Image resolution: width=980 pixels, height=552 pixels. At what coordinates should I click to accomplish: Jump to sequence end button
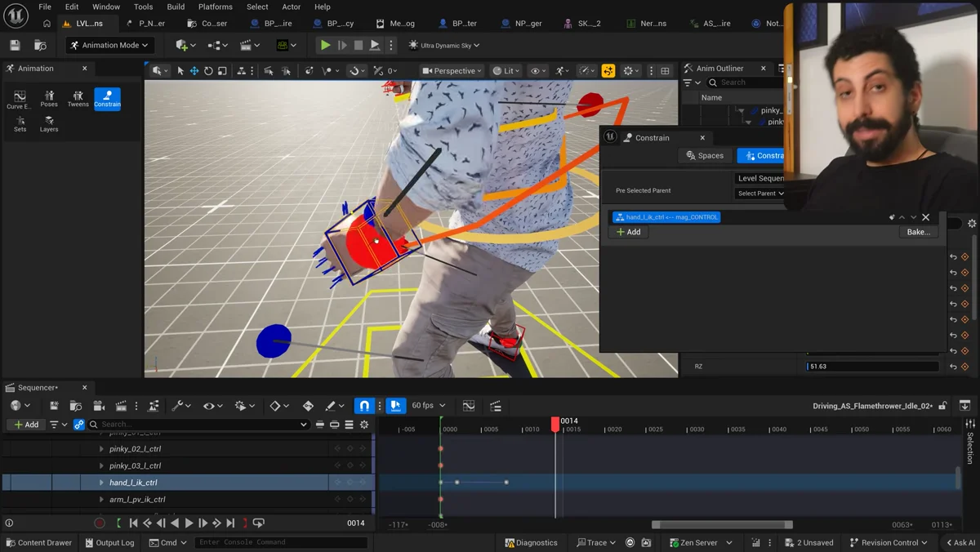click(x=230, y=523)
